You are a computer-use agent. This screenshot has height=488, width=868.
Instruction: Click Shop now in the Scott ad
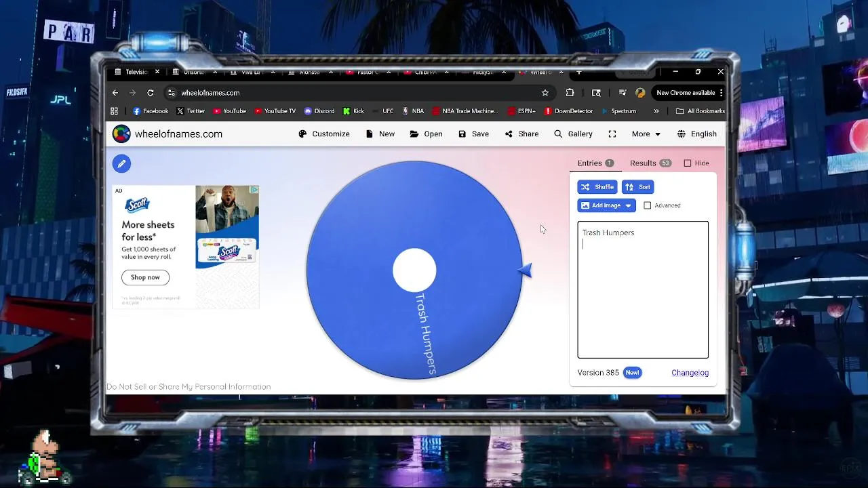coord(145,277)
